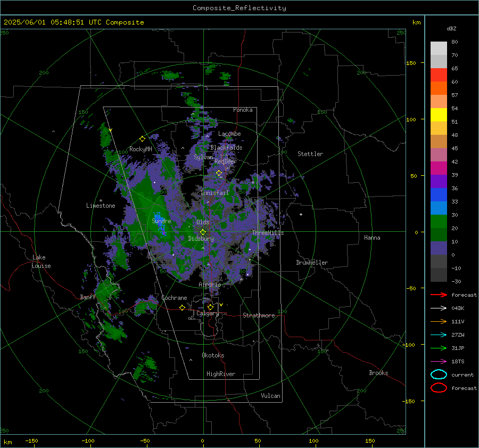Click the 80 dBZ light gray swatch
Screen dimensions: 479x448
pyautogui.click(x=439, y=48)
